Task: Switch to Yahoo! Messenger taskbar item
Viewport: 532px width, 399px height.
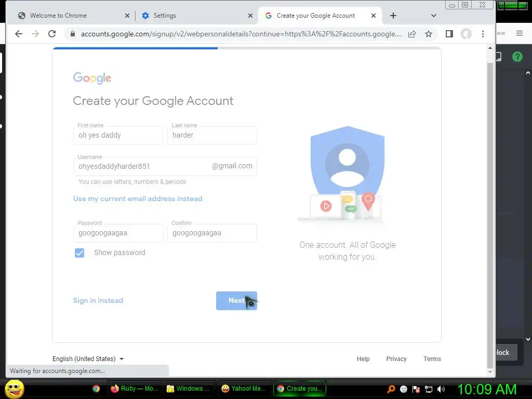Action: [244, 389]
